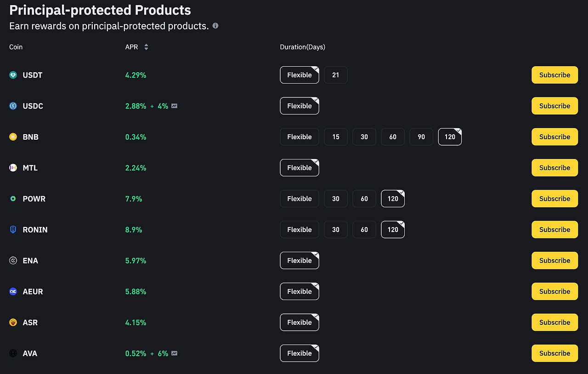The width and height of the screenshot is (588, 374).
Task: Choose the 15-day duration for BNB
Action: (x=336, y=137)
